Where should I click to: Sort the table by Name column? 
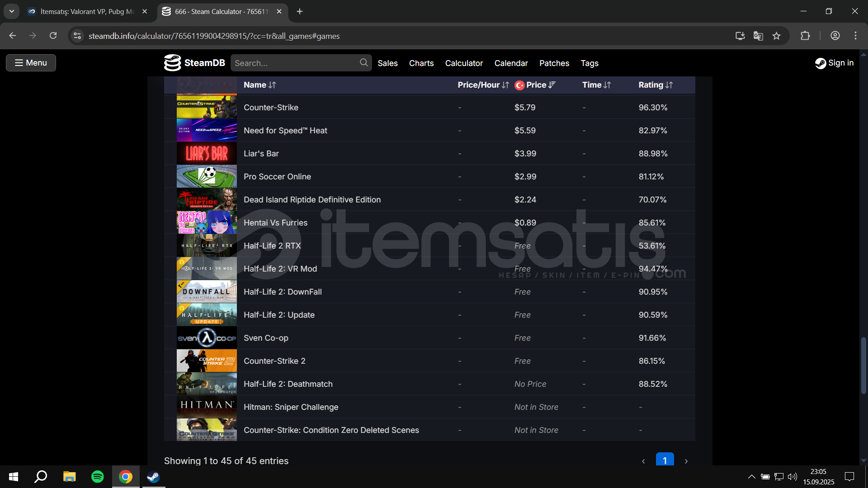coord(259,85)
